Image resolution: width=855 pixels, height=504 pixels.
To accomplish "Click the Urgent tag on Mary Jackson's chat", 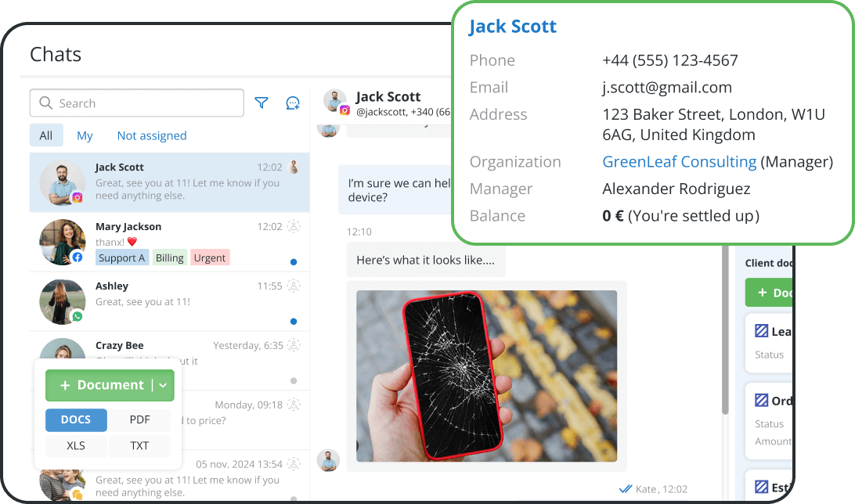I will click(x=210, y=257).
